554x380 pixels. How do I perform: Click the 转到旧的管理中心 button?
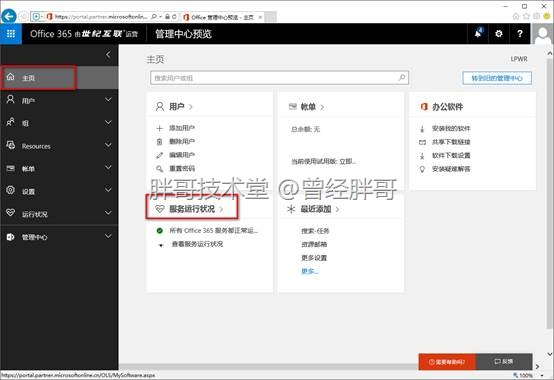[x=497, y=78]
